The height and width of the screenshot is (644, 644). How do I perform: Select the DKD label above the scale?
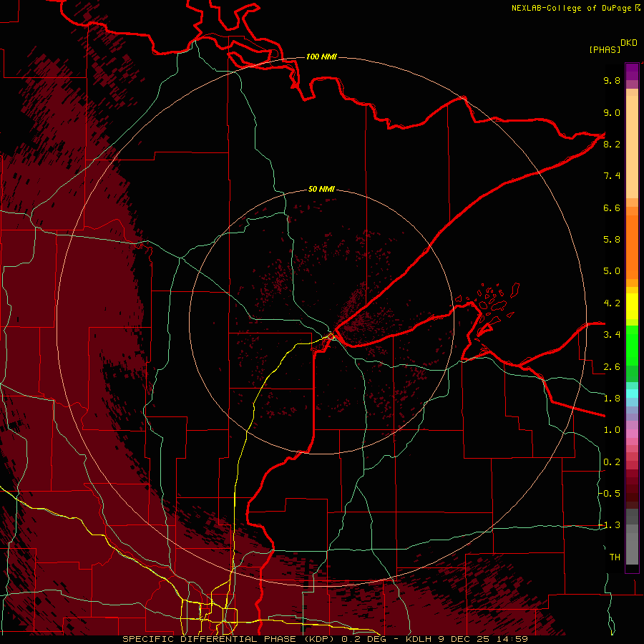[x=629, y=43]
